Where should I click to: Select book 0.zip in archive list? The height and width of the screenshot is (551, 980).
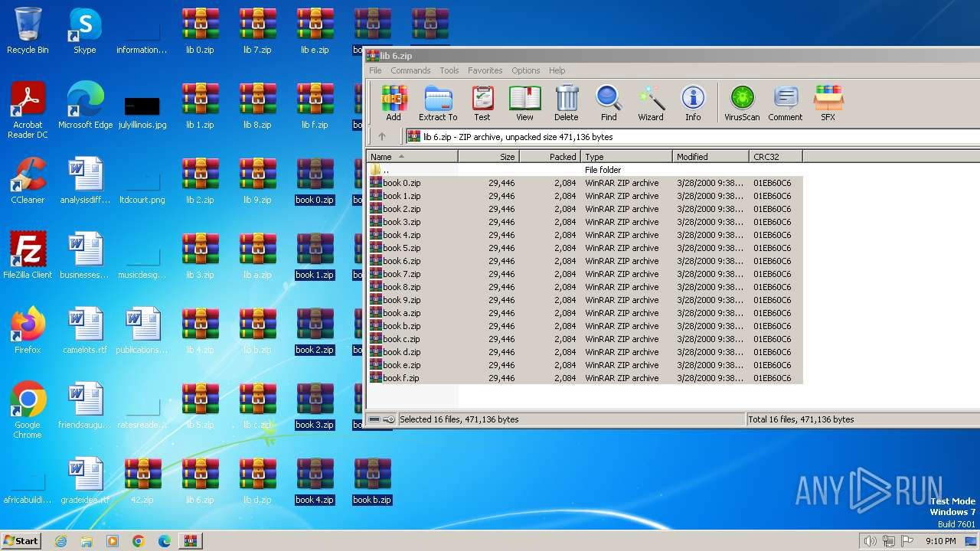pos(585,183)
